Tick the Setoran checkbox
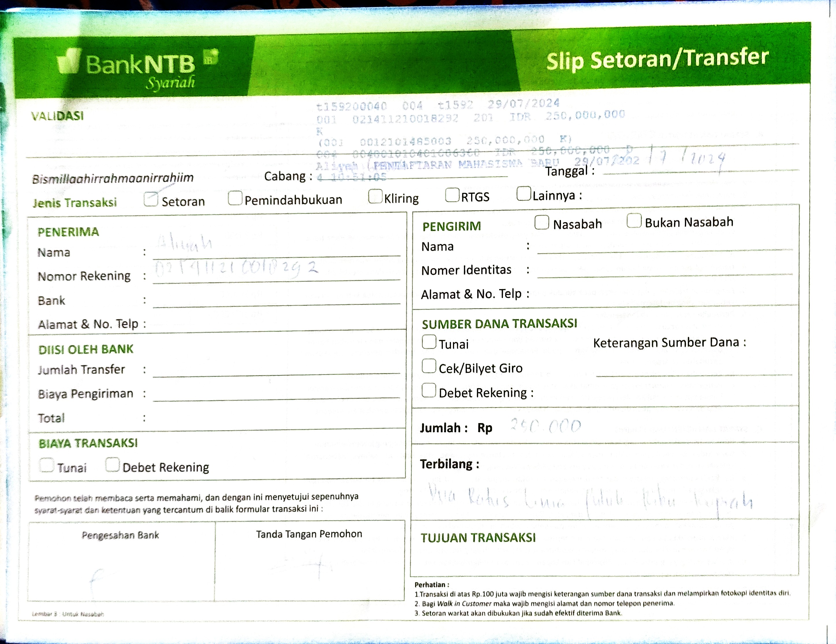The width and height of the screenshot is (836, 644). tap(151, 199)
